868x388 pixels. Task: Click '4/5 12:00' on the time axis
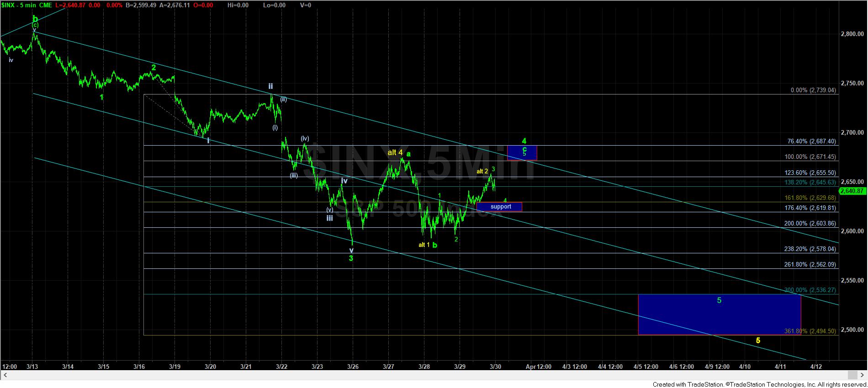tap(646, 367)
